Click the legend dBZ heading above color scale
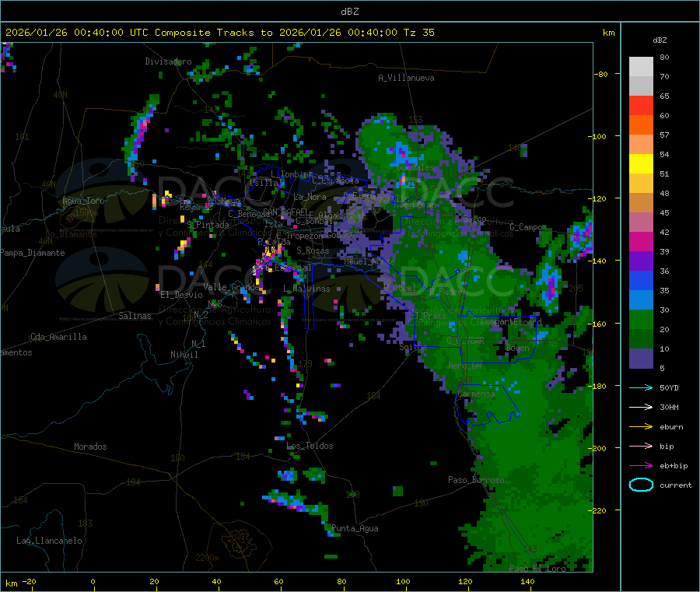The image size is (700, 592). coord(660,40)
